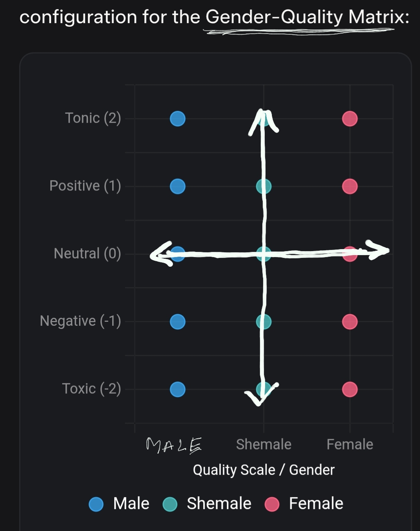Viewport: 420px width, 531px height.
Task: Click the red Female legend color dot
Action: click(x=272, y=504)
